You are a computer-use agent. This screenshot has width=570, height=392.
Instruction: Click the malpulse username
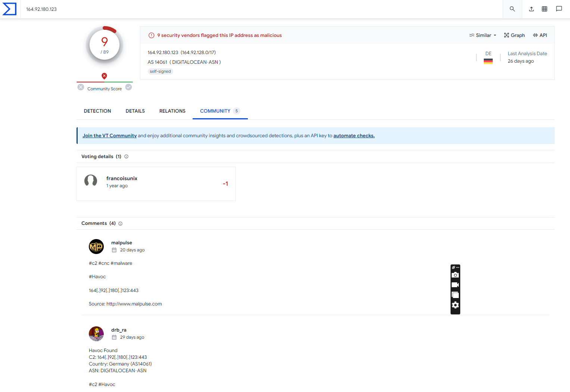tap(122, 243)
